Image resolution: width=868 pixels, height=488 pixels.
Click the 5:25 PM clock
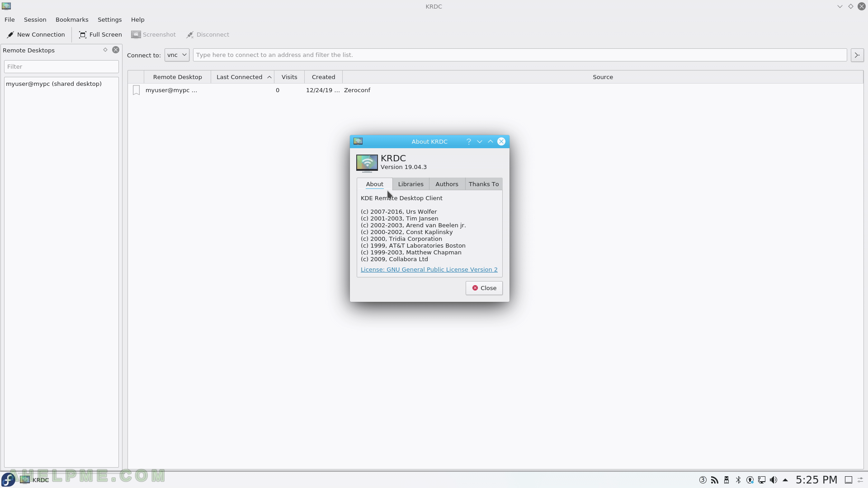(x=816, y=480)
